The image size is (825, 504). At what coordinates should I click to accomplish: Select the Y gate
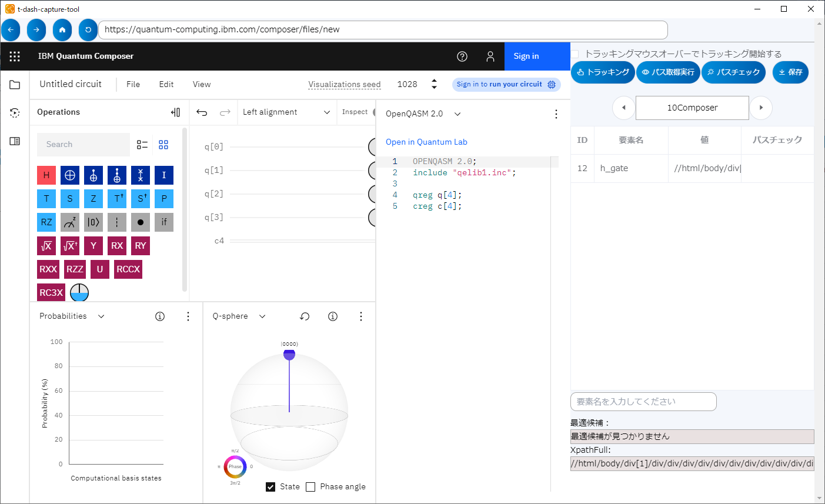click(x=93, y=246)
